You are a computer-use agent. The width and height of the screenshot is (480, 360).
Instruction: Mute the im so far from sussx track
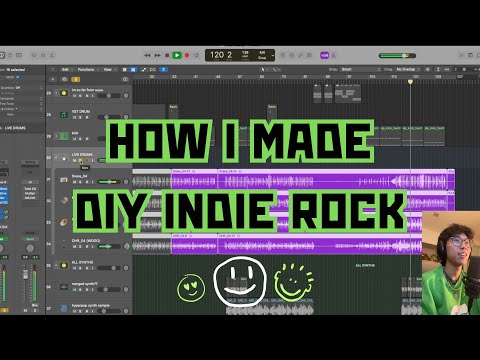click(75, 96)
